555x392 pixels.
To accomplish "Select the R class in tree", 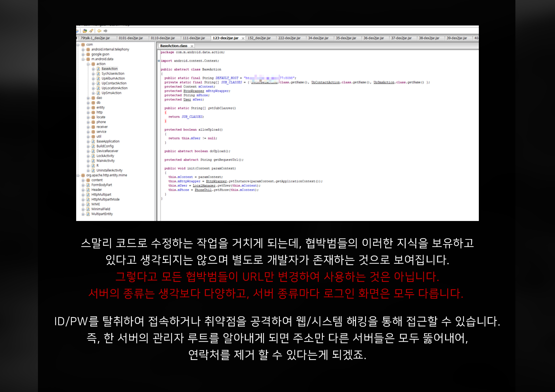I will coord(98,166).
